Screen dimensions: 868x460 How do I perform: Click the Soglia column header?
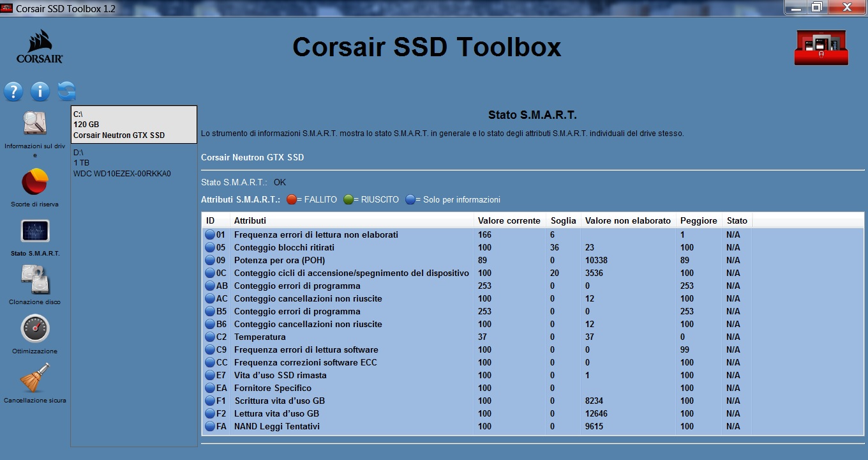point(564,220)
